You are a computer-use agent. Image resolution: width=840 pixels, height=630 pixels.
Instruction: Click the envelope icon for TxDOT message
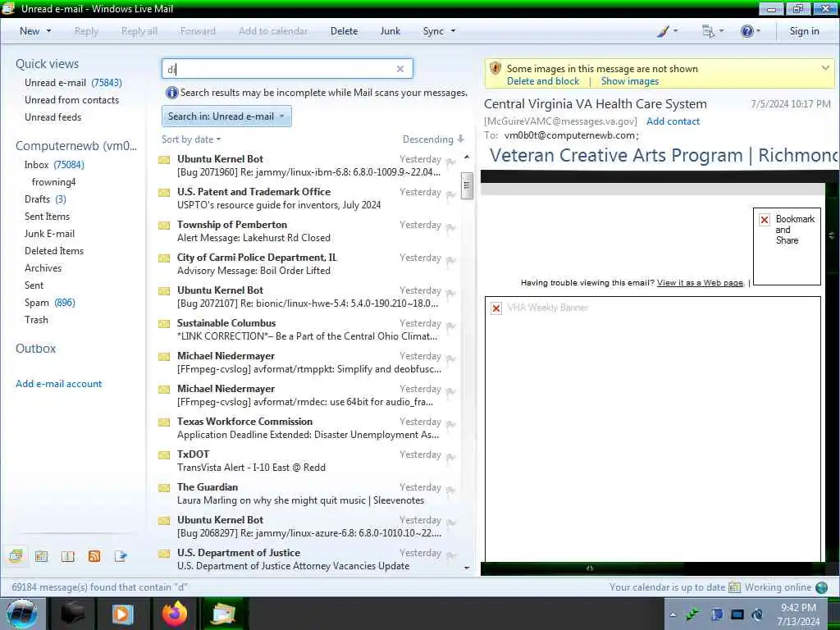(x=164, y=454)
